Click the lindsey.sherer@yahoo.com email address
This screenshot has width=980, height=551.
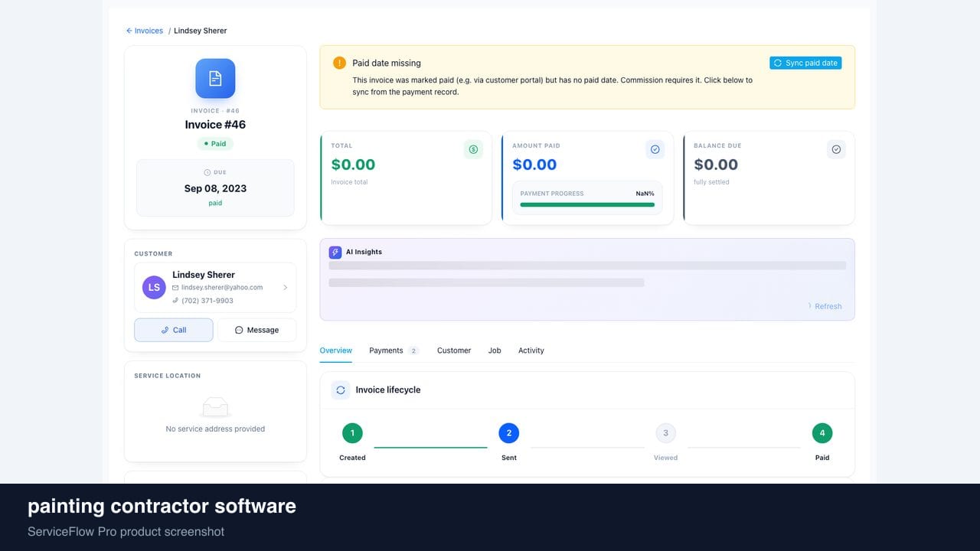pos(222,288)
